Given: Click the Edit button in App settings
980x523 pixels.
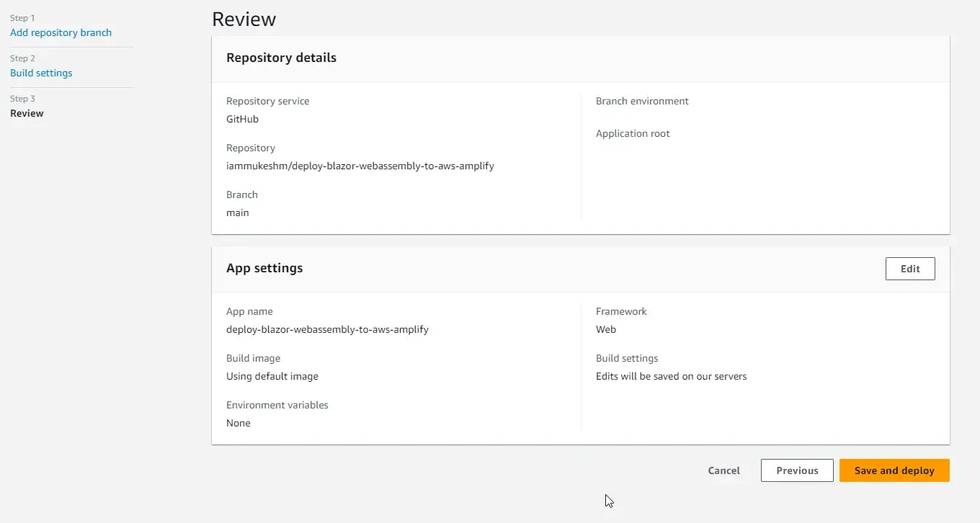Looking at the screenshot, I should (x=909, y=268).
